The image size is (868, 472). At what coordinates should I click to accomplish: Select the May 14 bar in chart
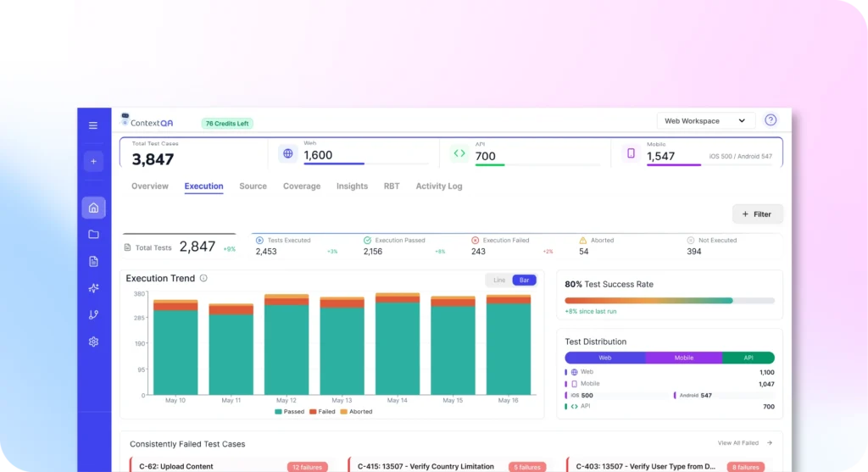397,343
